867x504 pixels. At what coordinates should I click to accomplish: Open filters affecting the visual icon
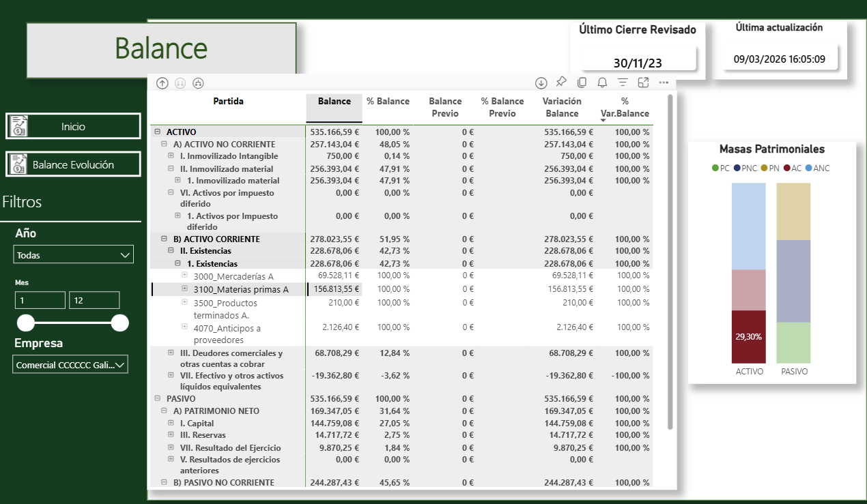click(623, 83)
